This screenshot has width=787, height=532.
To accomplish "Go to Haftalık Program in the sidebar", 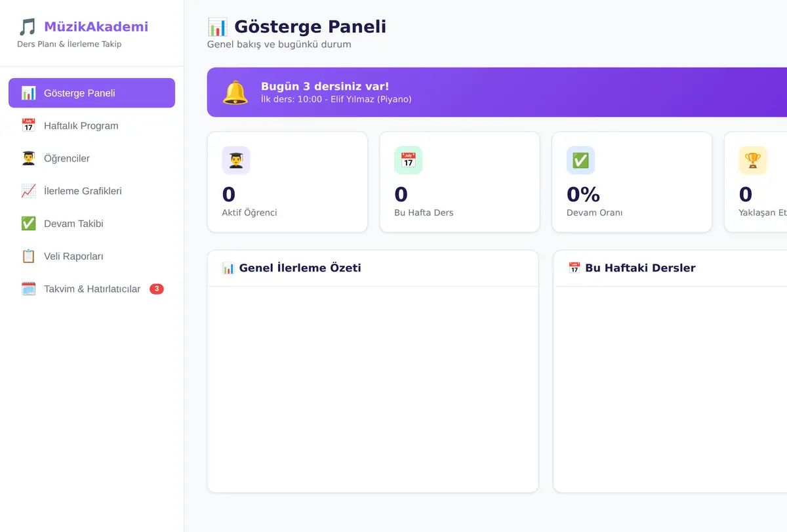I will [x=92, y=126].
